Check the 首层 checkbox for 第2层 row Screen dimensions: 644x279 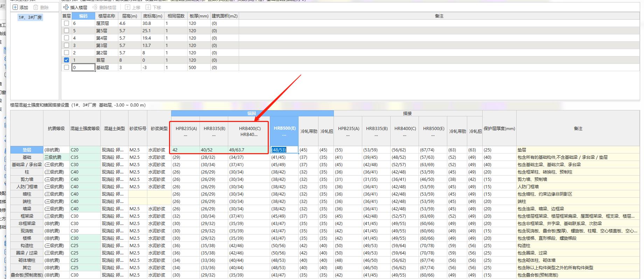(66, 53)
